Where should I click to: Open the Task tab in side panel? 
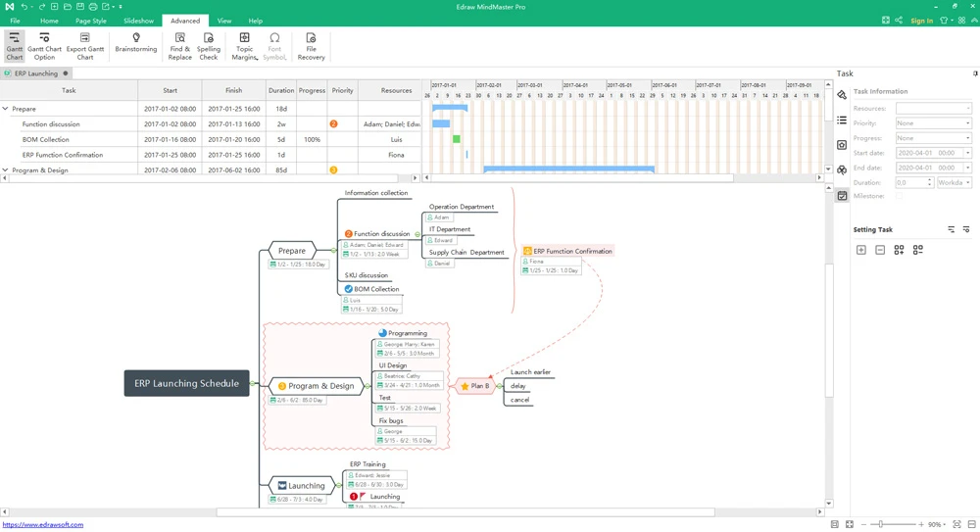842,196
